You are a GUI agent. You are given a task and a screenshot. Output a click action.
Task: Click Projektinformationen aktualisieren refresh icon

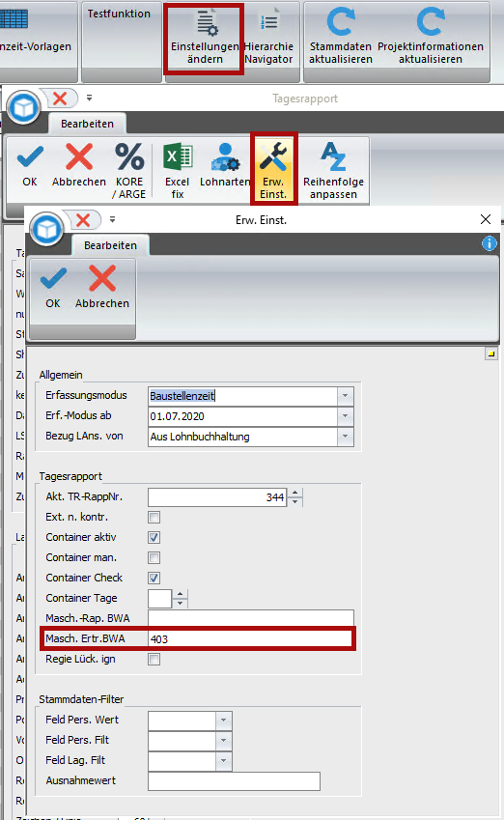[431, 22]
